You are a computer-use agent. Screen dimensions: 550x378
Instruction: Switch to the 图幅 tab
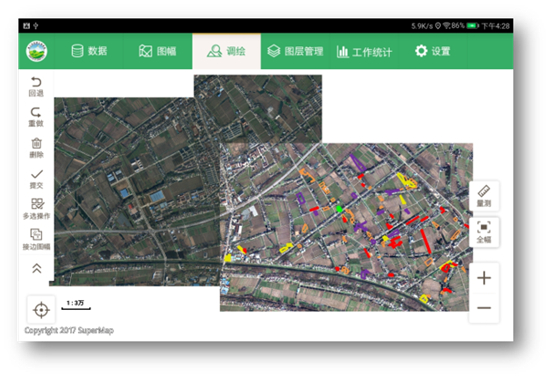157,51
